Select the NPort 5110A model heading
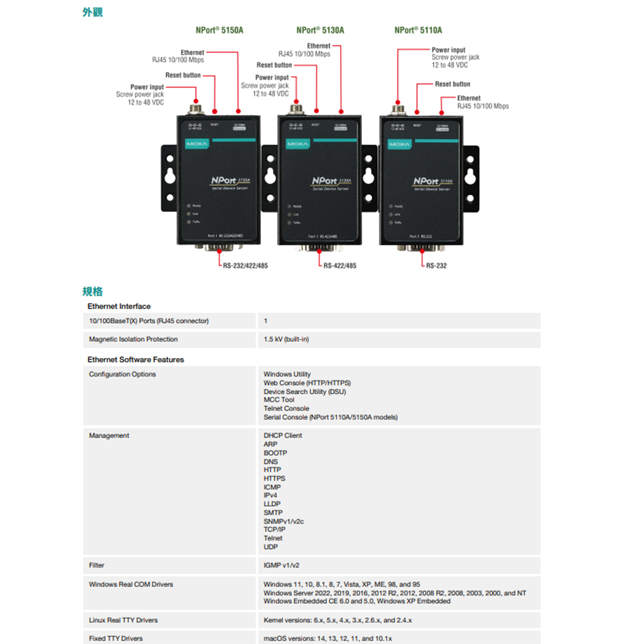 (418, 30)
